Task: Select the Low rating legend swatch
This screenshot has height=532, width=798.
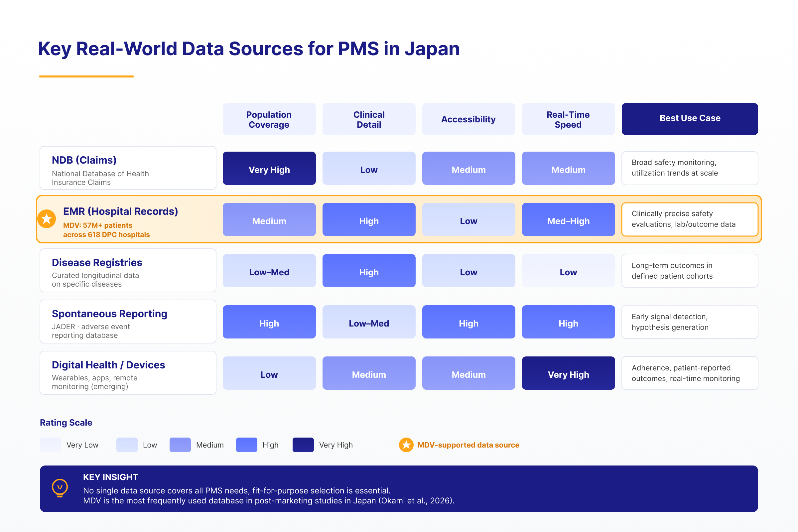Action: pyautogui.click(x=127, y=445)
